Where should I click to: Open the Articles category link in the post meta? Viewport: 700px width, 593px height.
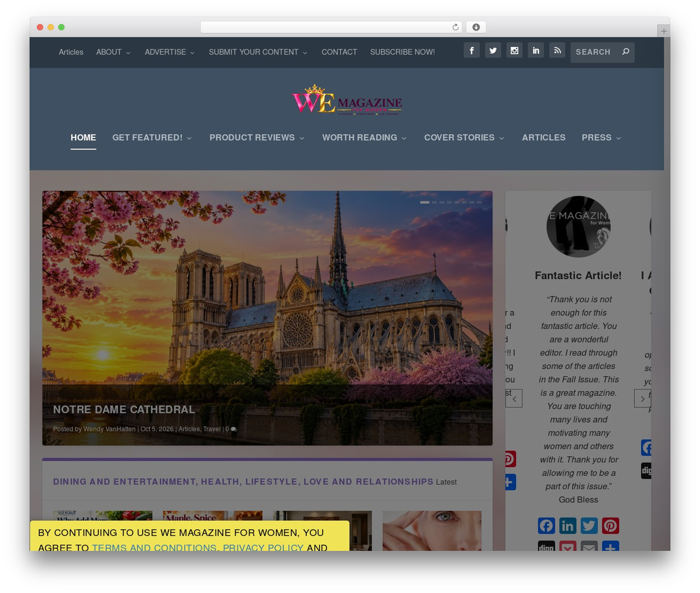[x=189, y=429]
